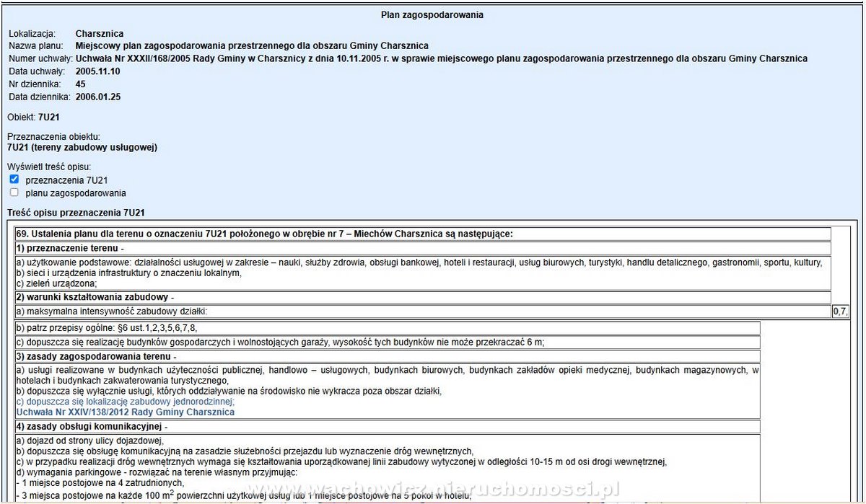
Task: Click the line 'b) dopuszcza się wyłącznie usługi'
Action: (229, 392)
